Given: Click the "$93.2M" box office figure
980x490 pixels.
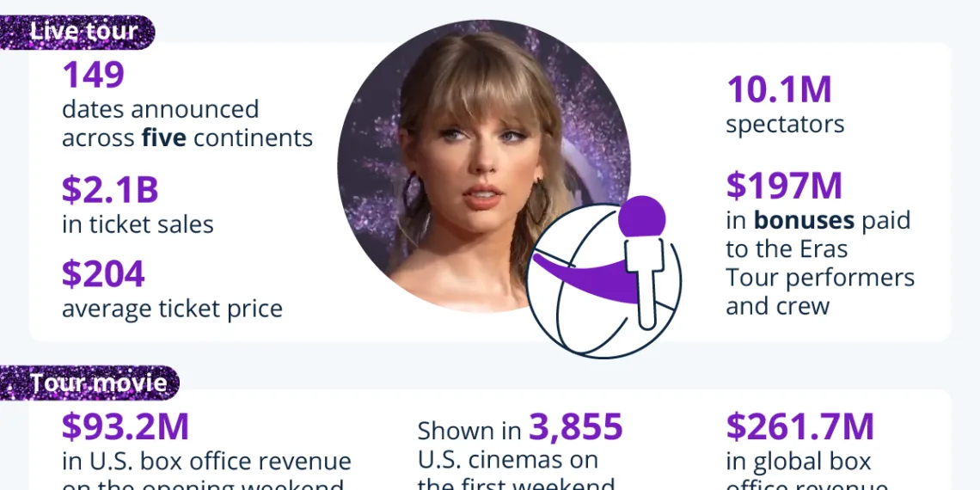Looking at the screenshot, I should click(126, 427).
